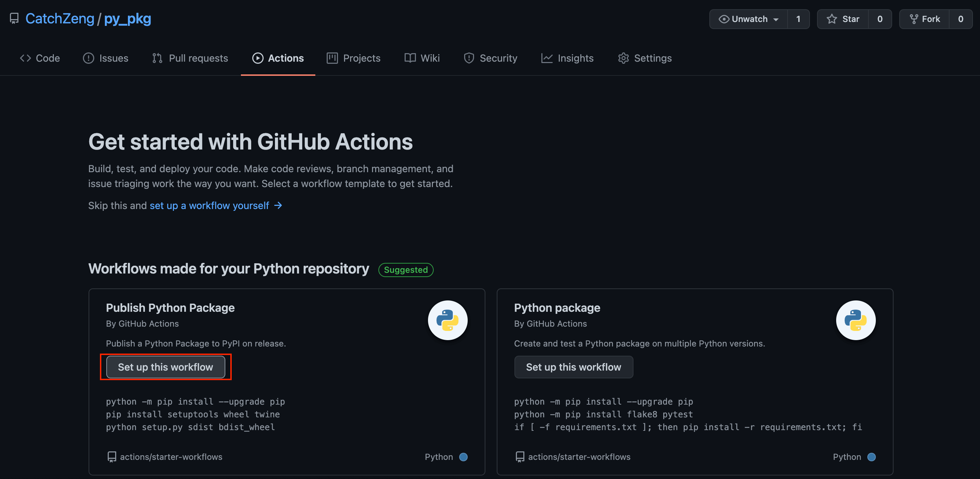Viewport: 980px width, 479px height.
Task: Click text Publish a Python Package to PyPI
Action: coord(196,344)
